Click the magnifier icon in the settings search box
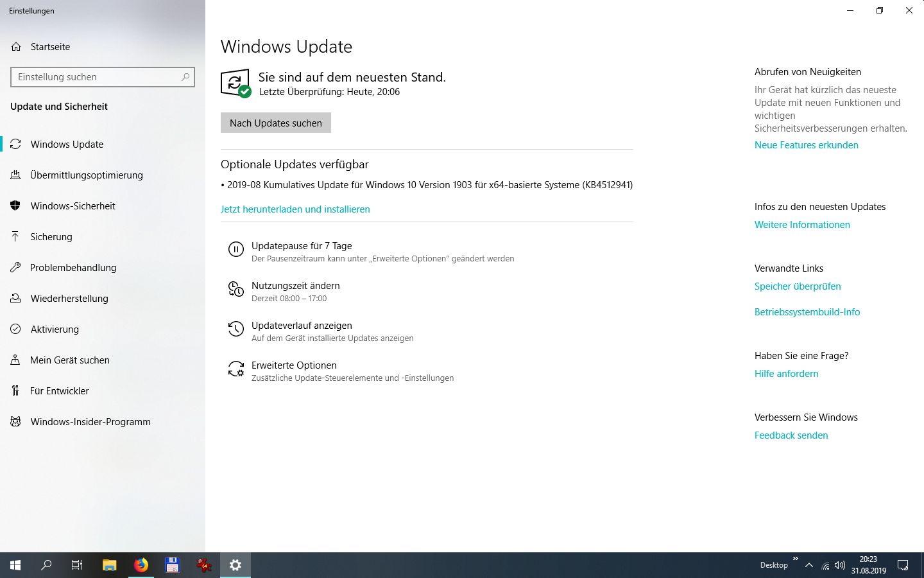Image resolution: width=924 pixels, height=578 pixels. click(185, 77)
